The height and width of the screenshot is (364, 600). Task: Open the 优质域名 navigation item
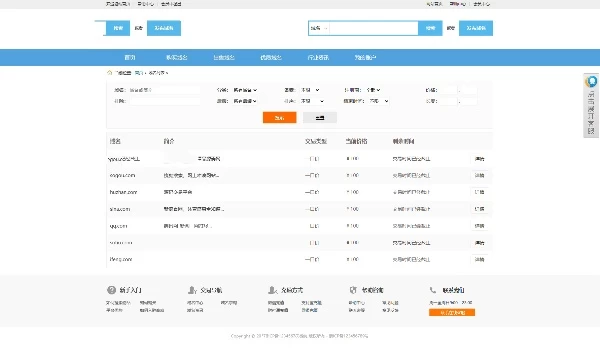271,57
